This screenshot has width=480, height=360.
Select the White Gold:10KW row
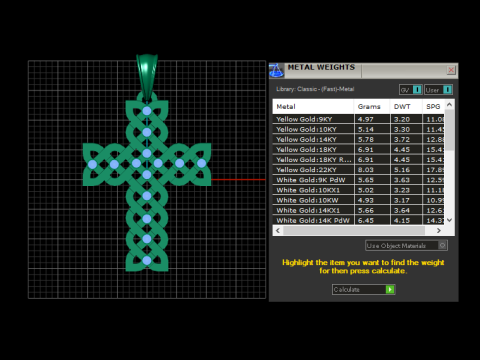pyautogui.click(x=358, y=200)
